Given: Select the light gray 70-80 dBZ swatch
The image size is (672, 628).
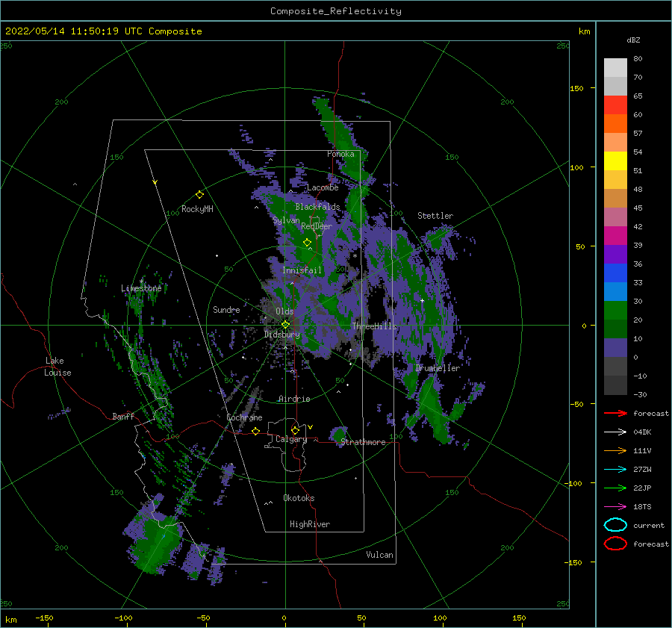Looking at the screenshot, I should click(x=615, y=68).
